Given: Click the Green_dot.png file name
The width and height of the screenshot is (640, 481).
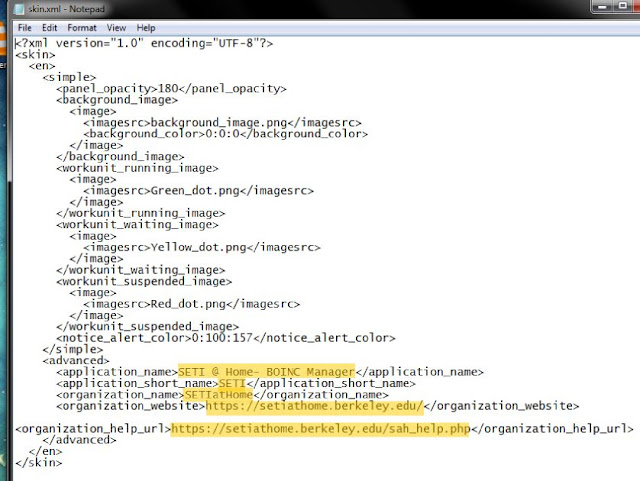Looking at the screenshot, I should click(x=195, y=191).
